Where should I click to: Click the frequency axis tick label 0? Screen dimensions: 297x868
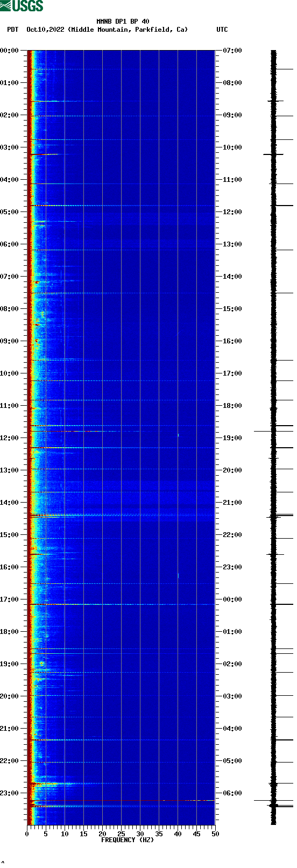click(x=27, y=834)
